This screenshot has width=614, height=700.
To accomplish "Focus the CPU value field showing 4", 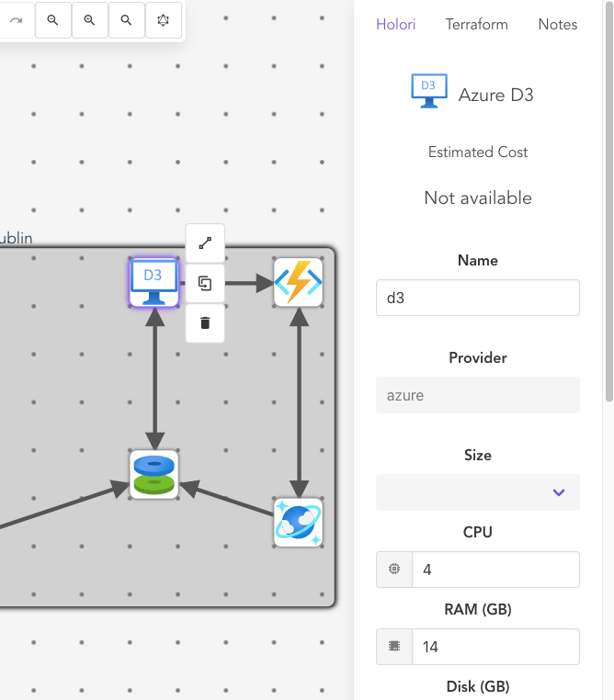I will [x=495, y=570].
